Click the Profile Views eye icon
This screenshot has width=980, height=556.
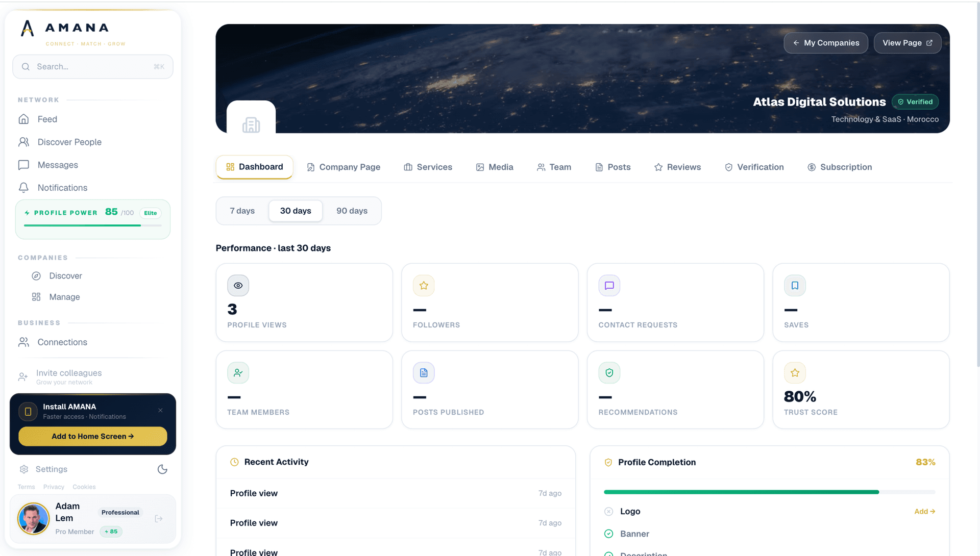coord(238,286)
